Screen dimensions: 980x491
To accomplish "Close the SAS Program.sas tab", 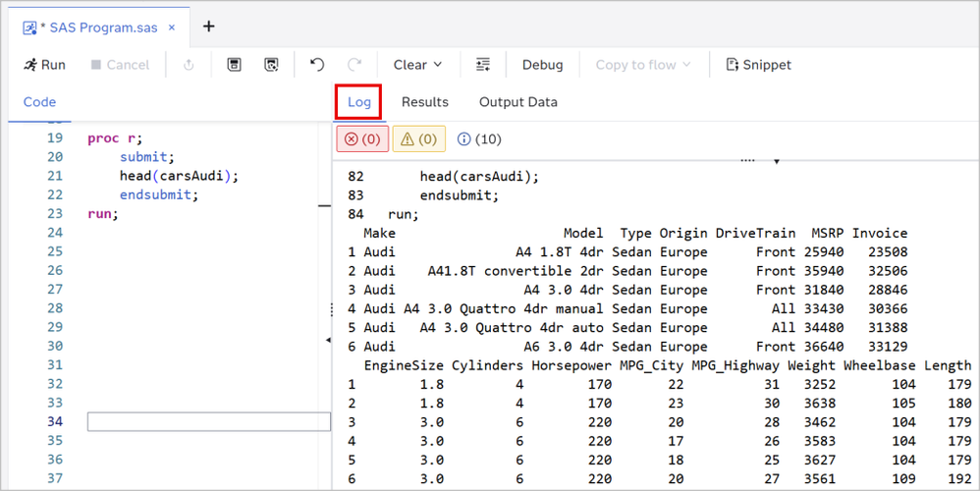I will [172, 27].
